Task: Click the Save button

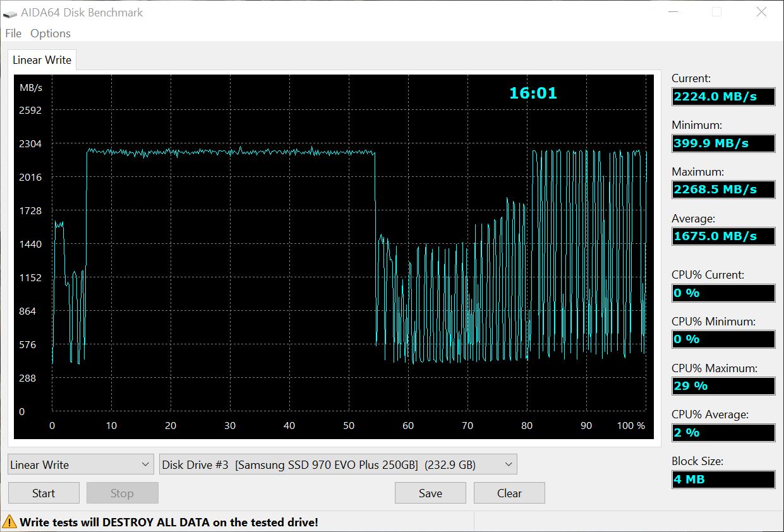Action: point(430,493)
